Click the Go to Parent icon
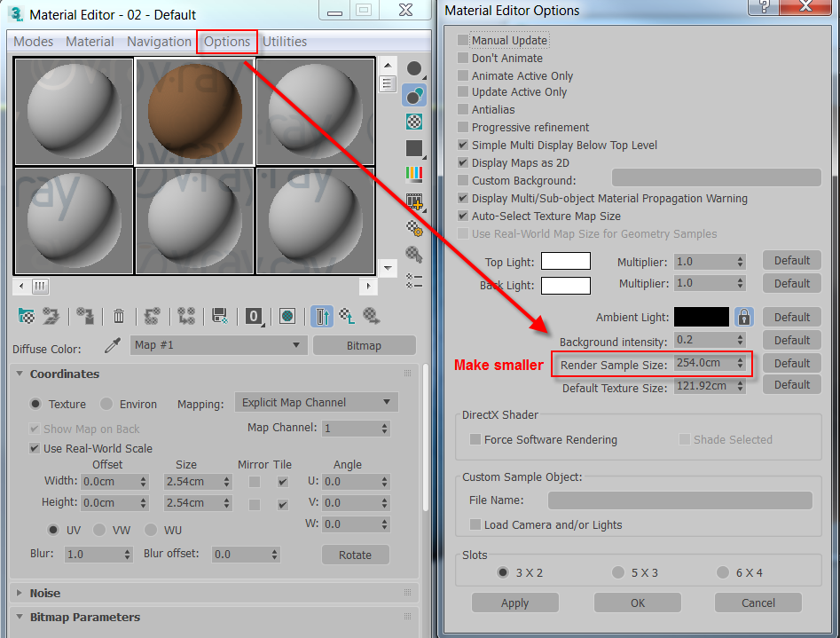The height and width of the screenshot is (638, 840). point(348,316)
